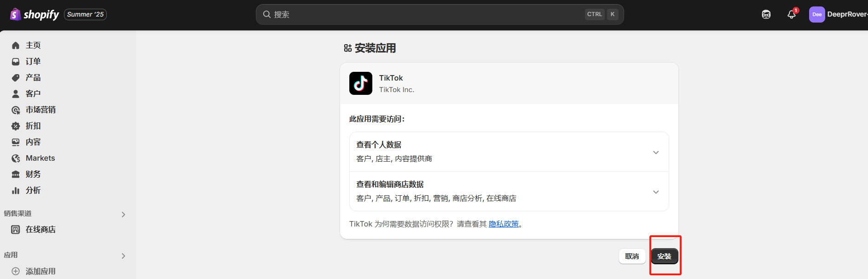Click the 安装 button
The width and height of the screenshot is (868, 279).
[x=664, y=256]
